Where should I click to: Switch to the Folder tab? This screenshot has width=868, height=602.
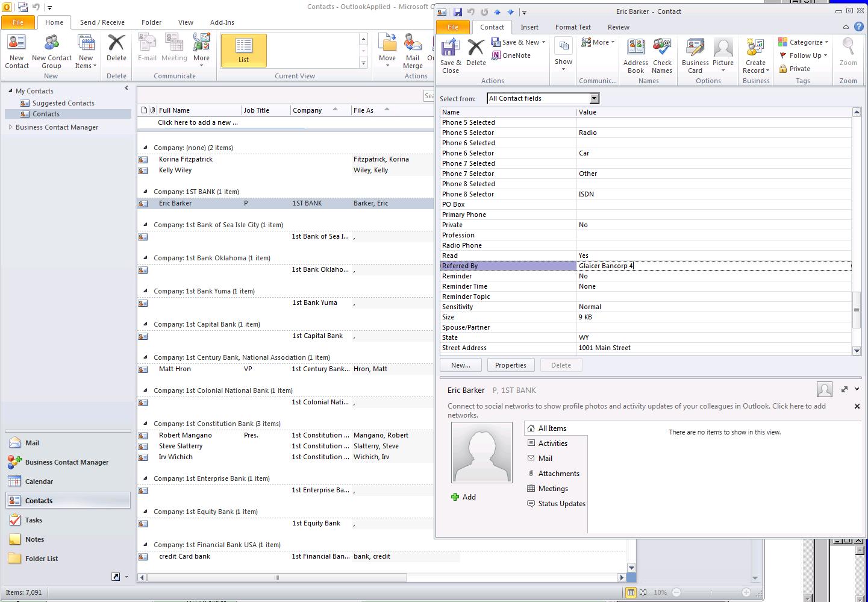click(151, 22)
